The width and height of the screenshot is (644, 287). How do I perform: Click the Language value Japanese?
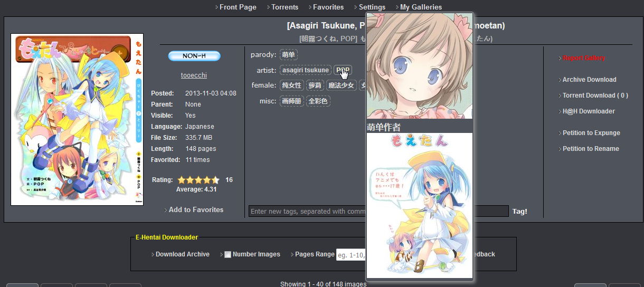coord(200,127)
